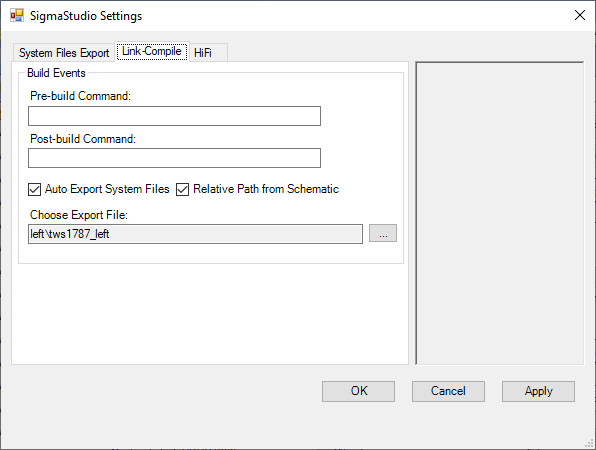Browse for export file with ellipsis button
Image resolution: width=596 pixels, height=450 pixels.
(383, 233)
